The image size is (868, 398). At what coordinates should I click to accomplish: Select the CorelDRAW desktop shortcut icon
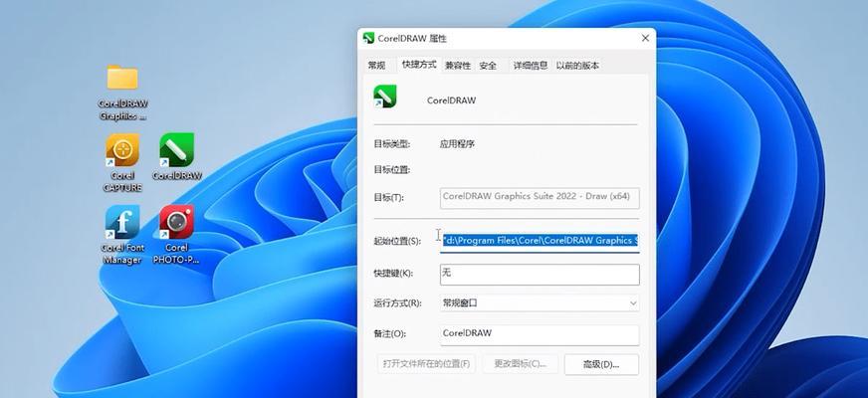coord(176,157)
